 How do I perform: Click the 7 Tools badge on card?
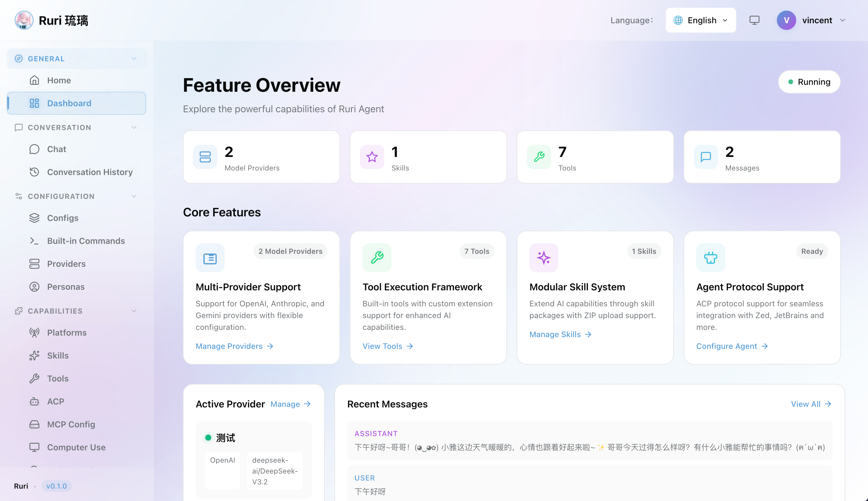coord(477,251)
